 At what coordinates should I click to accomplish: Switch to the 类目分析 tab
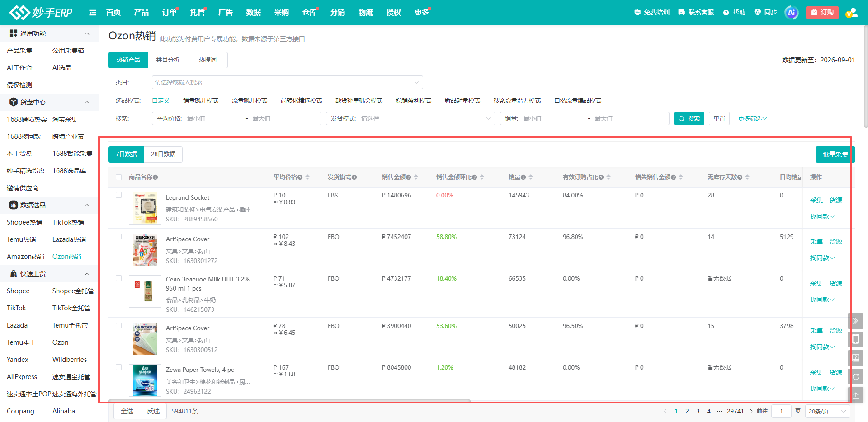coord(168,60)
